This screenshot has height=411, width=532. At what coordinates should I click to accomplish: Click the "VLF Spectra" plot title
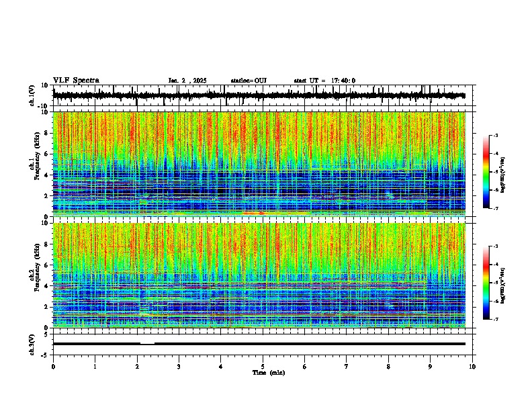[76, 81]
